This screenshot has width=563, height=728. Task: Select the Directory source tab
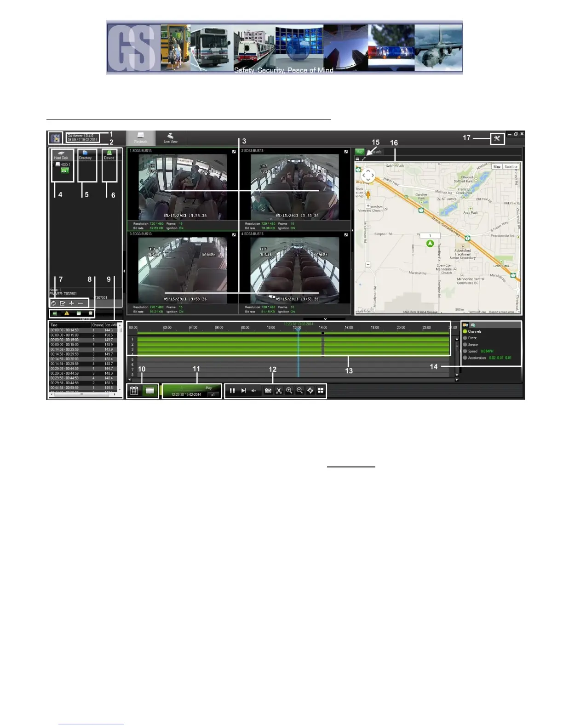tap(85, 155)
